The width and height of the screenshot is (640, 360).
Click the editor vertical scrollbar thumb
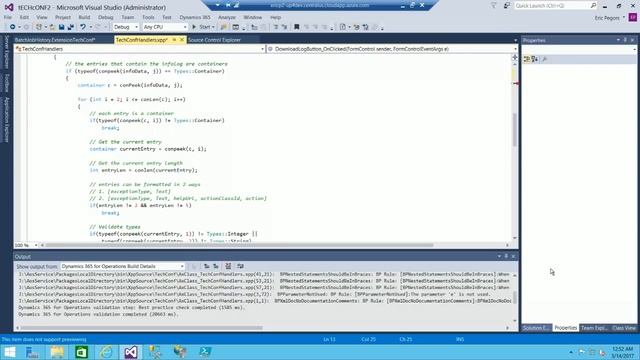pos(515,130)
